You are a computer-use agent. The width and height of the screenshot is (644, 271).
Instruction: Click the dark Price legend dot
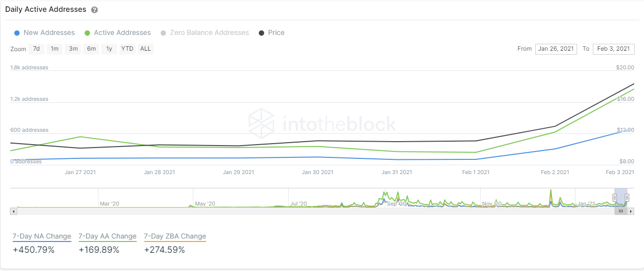(261, 33)
